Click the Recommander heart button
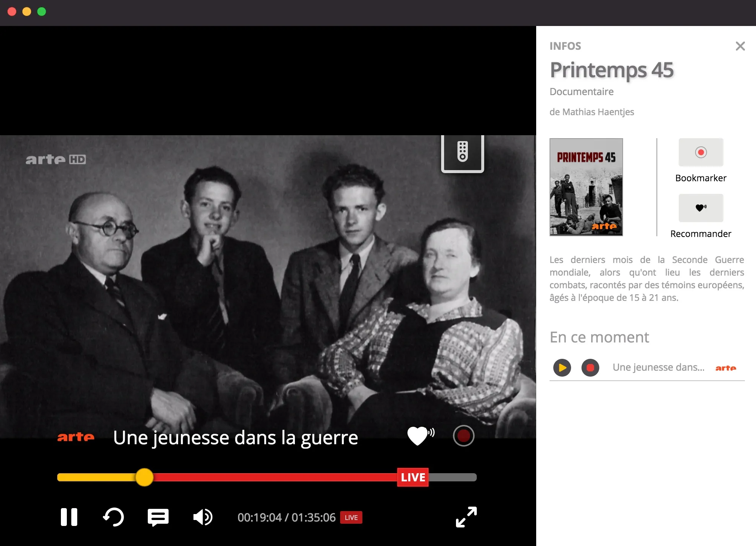 click(701, 208)
